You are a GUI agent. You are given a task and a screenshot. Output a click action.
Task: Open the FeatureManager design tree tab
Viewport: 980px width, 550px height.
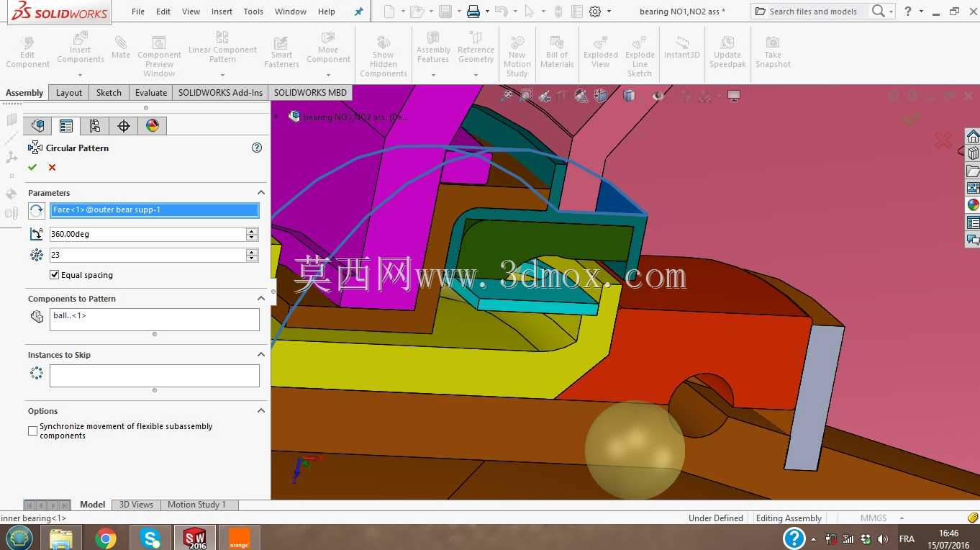(x=37, y=126)
